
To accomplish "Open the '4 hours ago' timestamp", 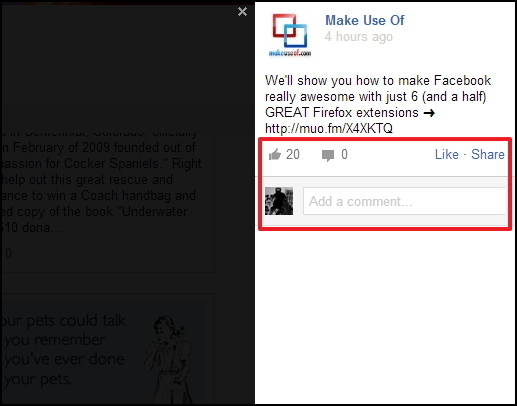I will pyautogui.click(x=359, y=37).
